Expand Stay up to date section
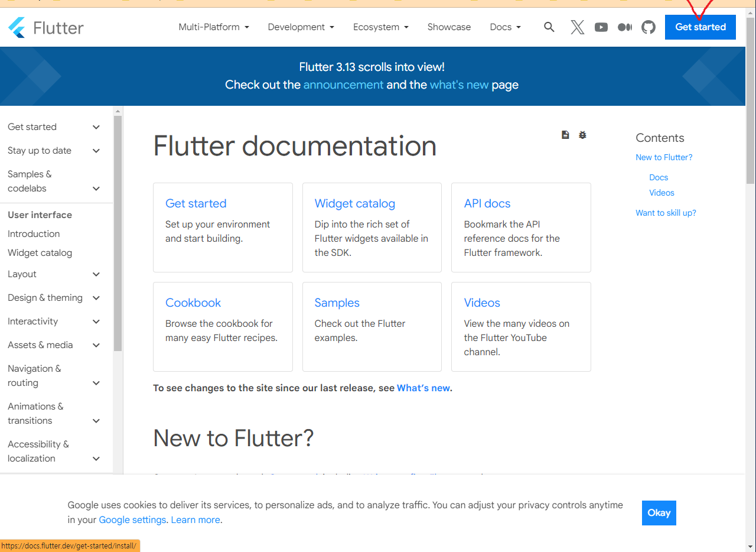This screenshot has height=552, width=756. pyautogui.click(x=54, y=151)
